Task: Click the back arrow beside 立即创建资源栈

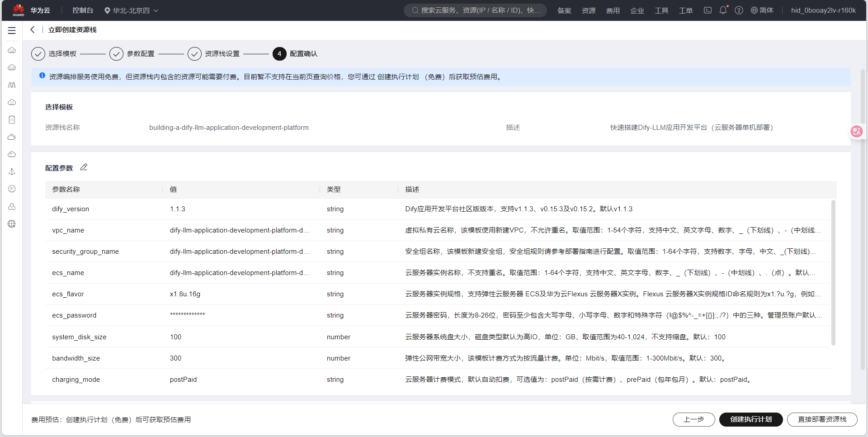Action: tap(33, 30)
